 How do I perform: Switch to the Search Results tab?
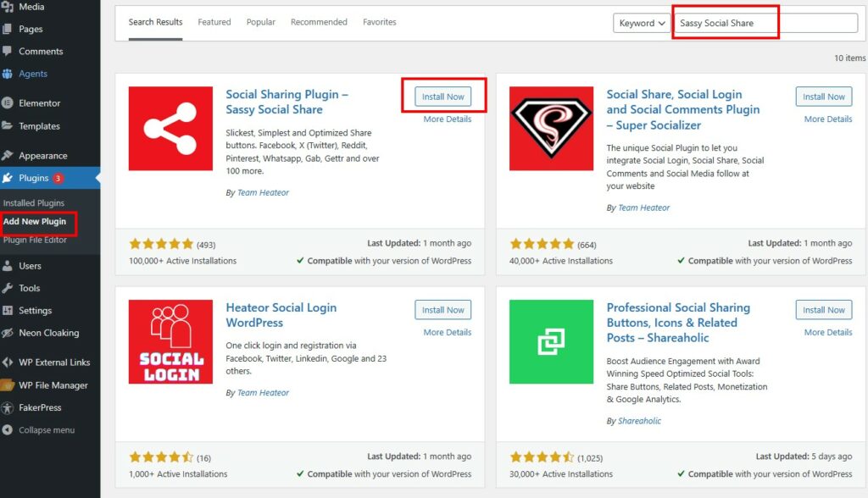[x=156, y=22]
